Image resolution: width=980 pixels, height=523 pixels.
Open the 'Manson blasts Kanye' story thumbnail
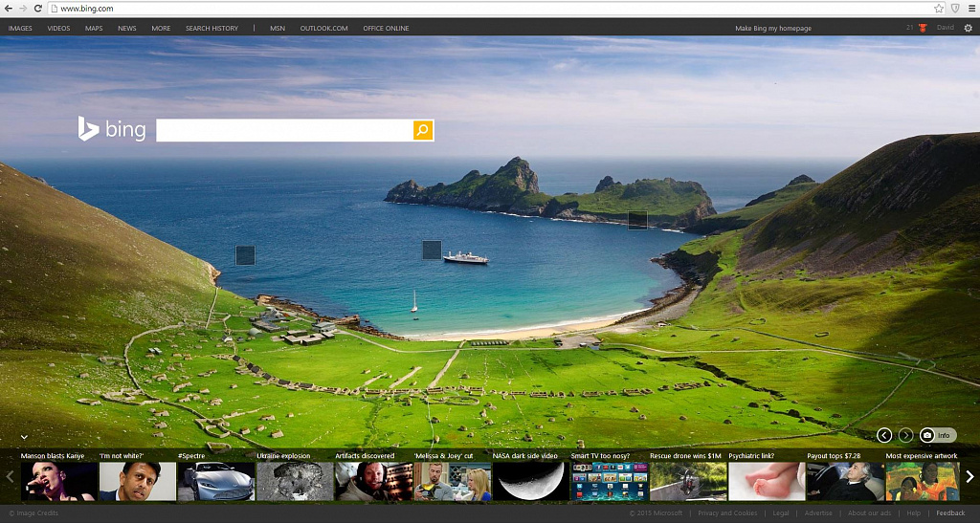(x=58, y=481)
